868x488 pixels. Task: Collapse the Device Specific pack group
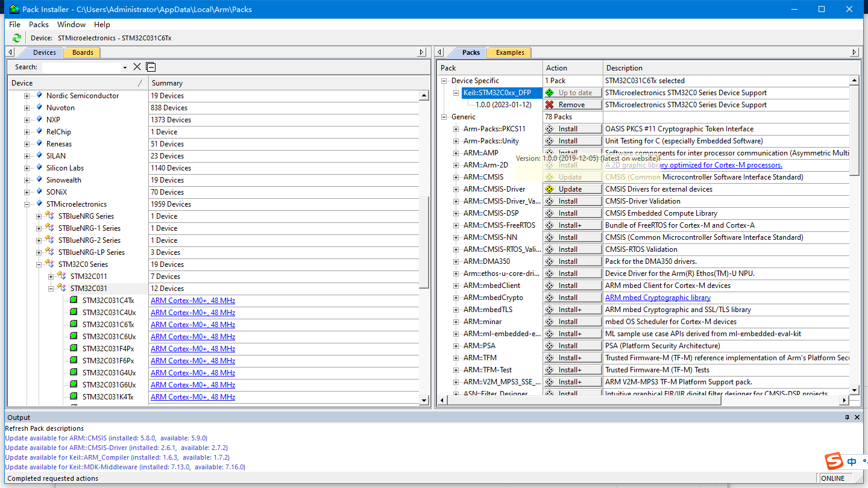pyautogui.click(x=444, y=81)
